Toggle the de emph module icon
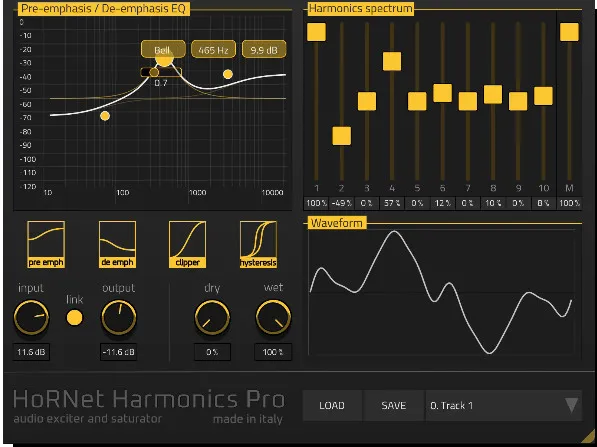 pyautogui.click(x=117, y=244)
